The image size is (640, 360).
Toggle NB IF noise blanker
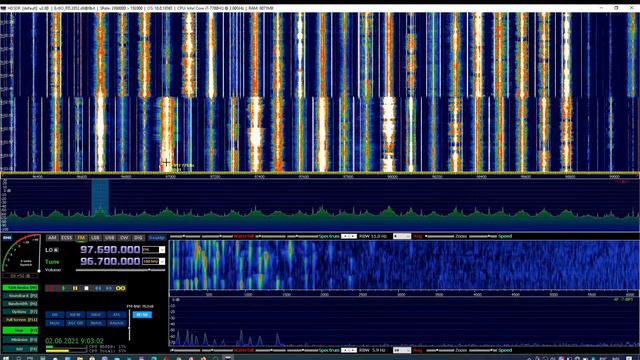click(96, 315)
